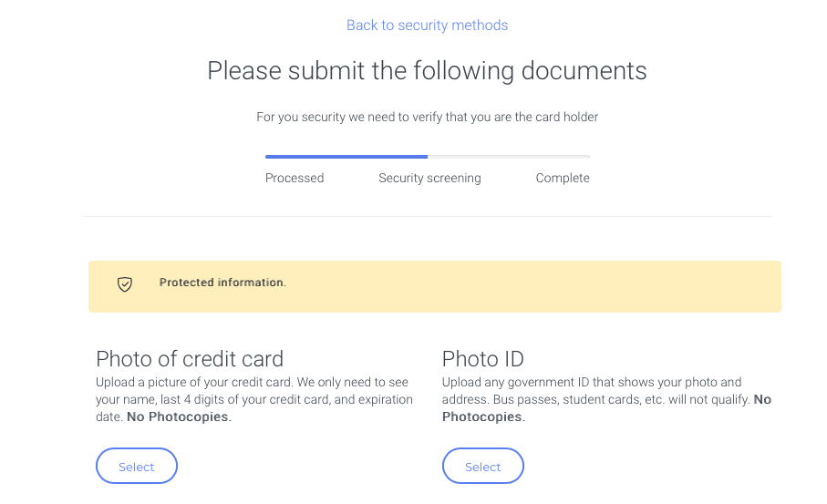Click bold 'No Photocopies.' in Photo ID section
The height and width of the screenshot is (504, 827).
483,417
